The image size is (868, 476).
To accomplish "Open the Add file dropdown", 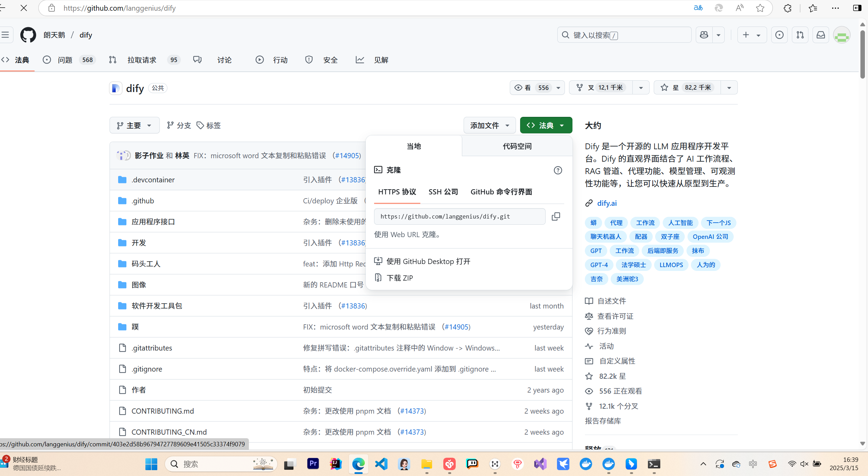I will (489, 125).
